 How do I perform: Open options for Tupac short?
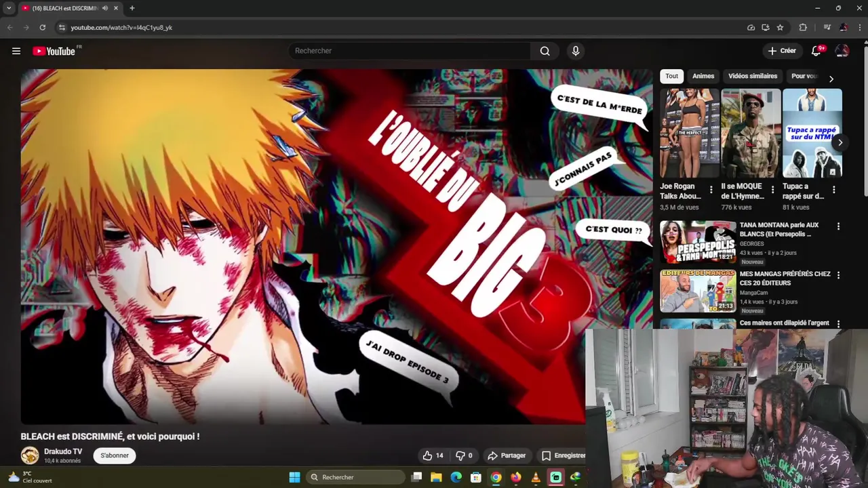pos(833,190)
